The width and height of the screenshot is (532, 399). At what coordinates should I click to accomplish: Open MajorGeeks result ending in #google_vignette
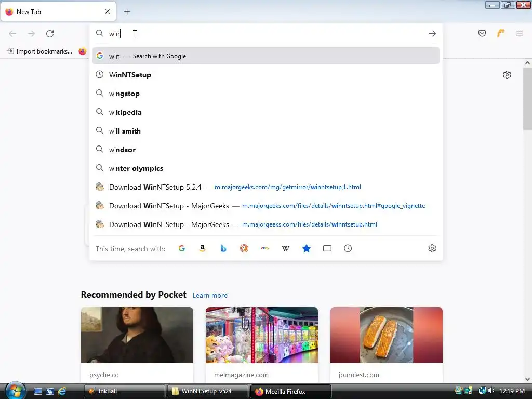coord(266,206)
